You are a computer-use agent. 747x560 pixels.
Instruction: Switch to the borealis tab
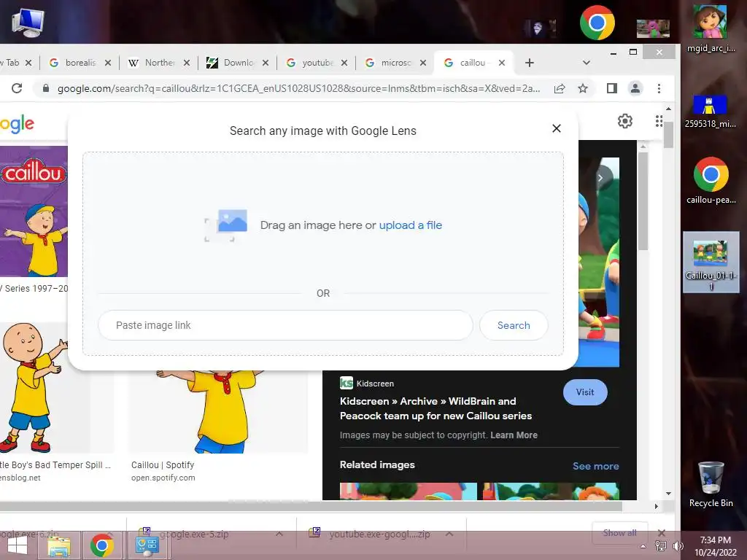(74, 63)
